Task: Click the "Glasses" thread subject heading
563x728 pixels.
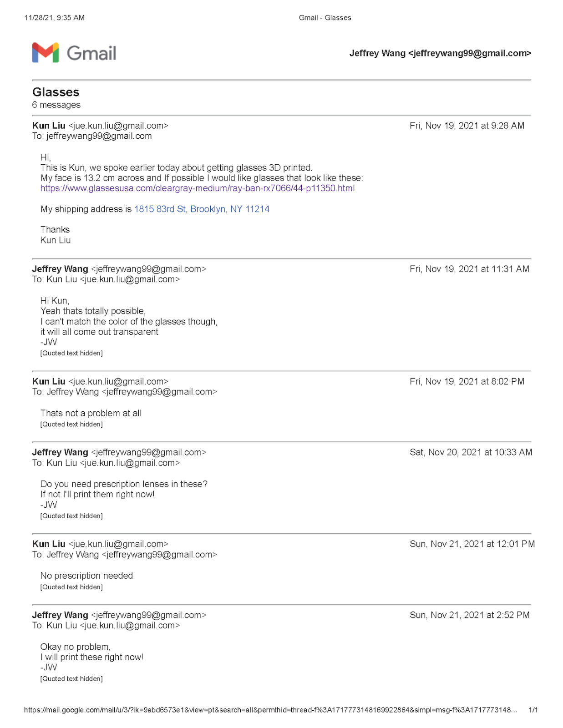Action: [x=56, y=92]
